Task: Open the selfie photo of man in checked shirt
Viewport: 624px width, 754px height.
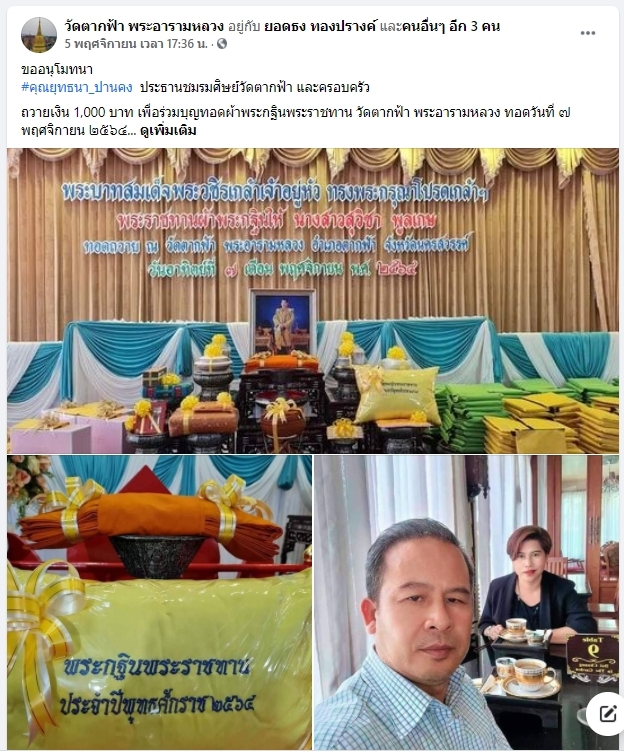Action: (x=466, y=603)
